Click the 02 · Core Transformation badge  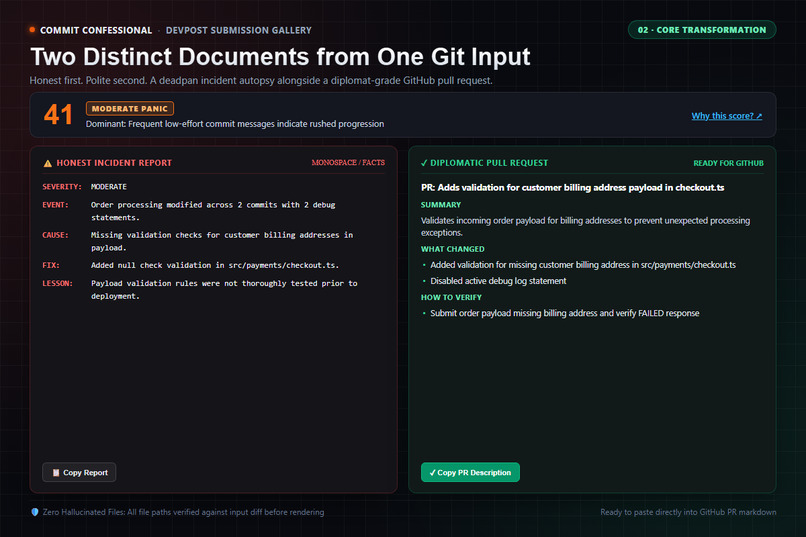(702, 30)
